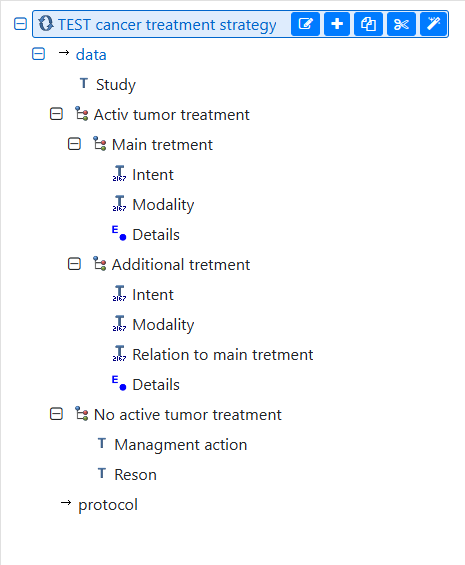Click the magic wand icon
Screen dimensions: 465x565
pos(434,24)
